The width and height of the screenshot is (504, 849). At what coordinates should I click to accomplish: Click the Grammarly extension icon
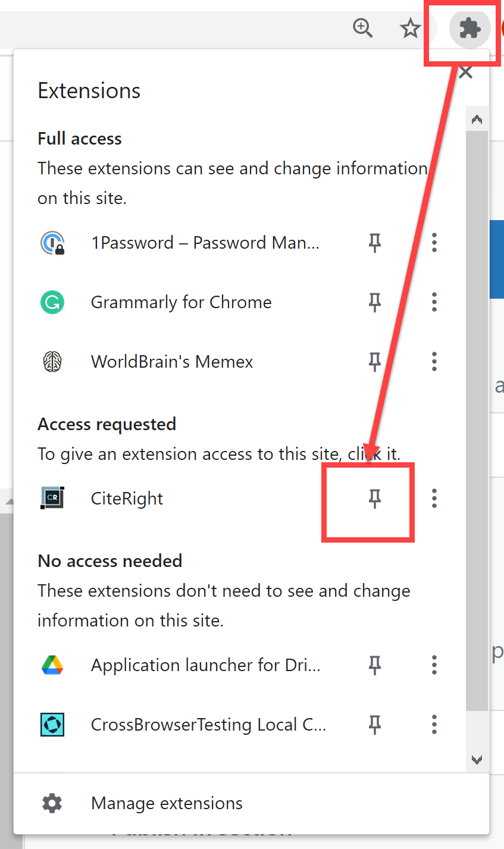[x=52, y=302]
